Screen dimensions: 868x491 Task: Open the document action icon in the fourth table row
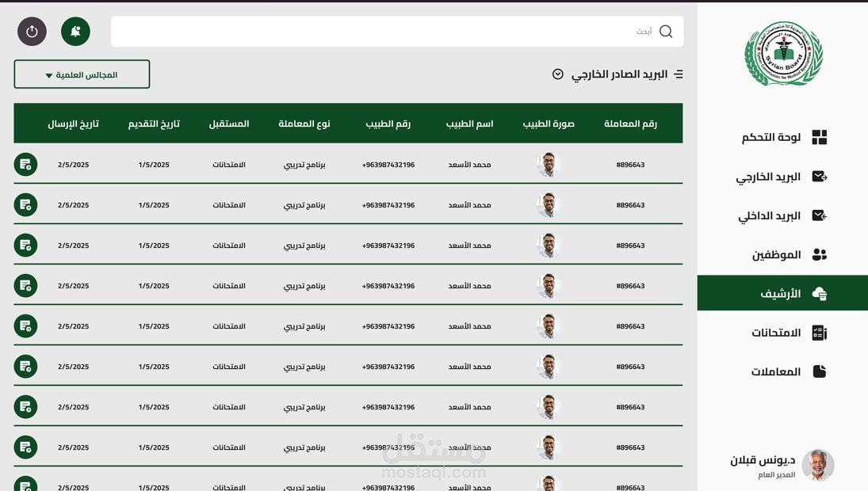tap(25, 285)
